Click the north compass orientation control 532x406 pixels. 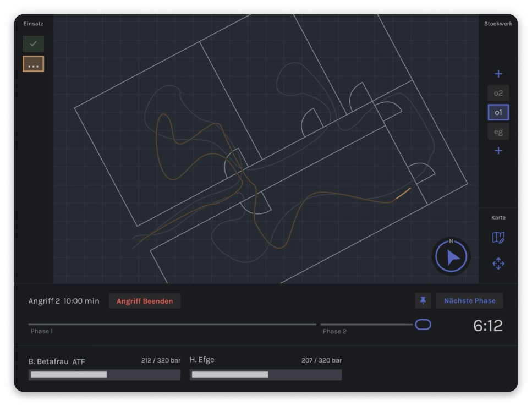pos(451,256)
